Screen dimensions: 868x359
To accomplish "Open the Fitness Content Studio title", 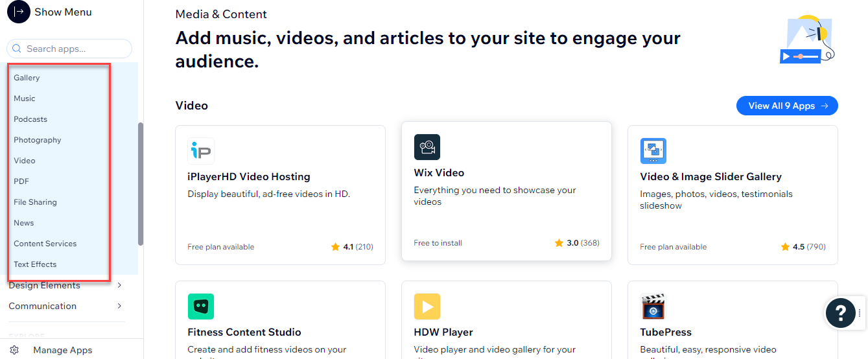I will (x=244, y=332).
